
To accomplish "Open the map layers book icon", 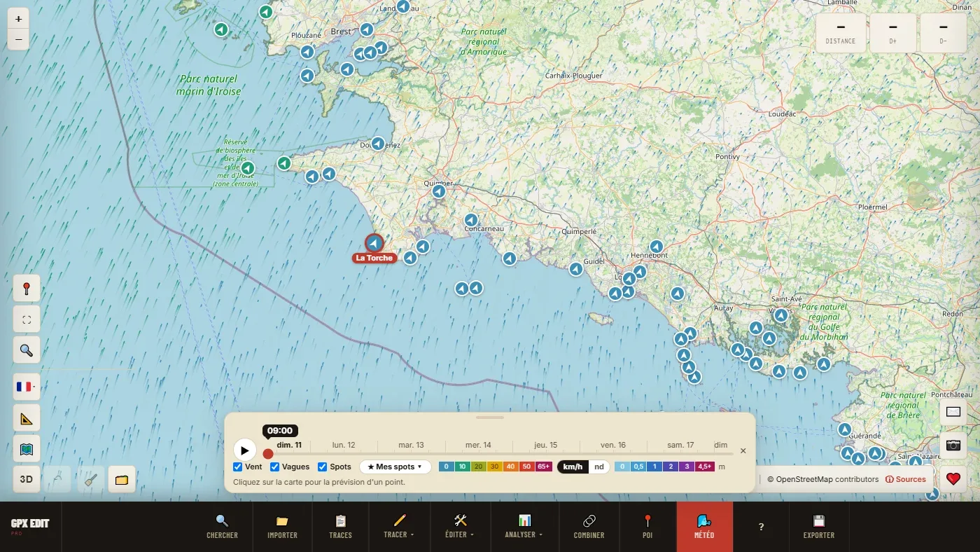I will tap(27, 449).
